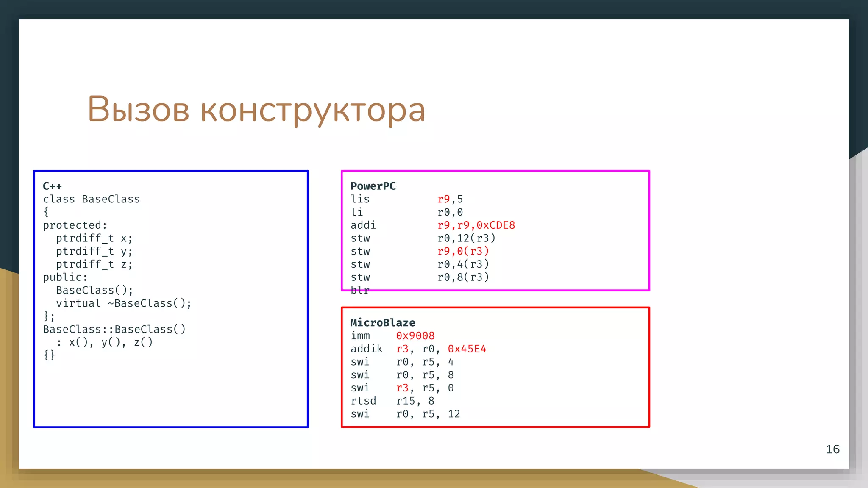Click the 'imm' instruction
The height and width of the screenshot is (488, 868).
360,336
